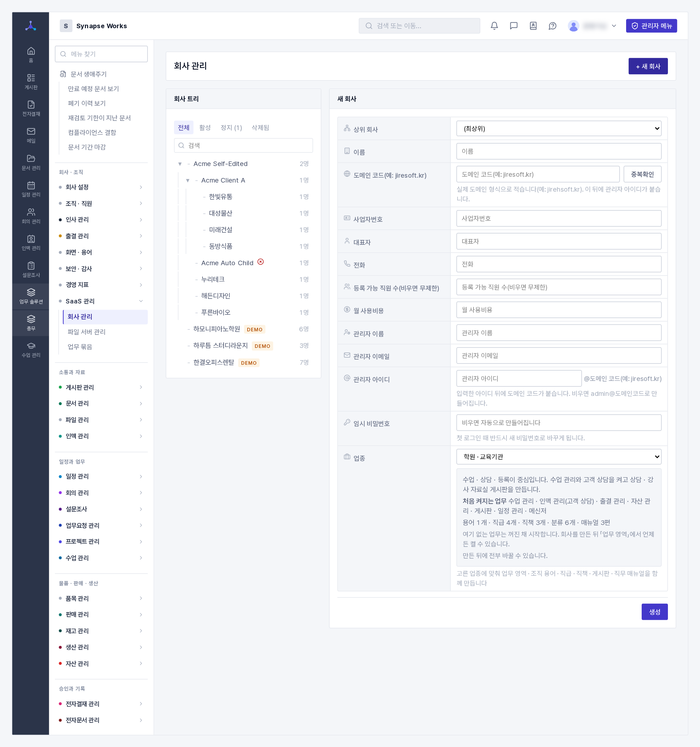
Task: Switch to the 삭제됨 tab
Action: coord(260,128)
